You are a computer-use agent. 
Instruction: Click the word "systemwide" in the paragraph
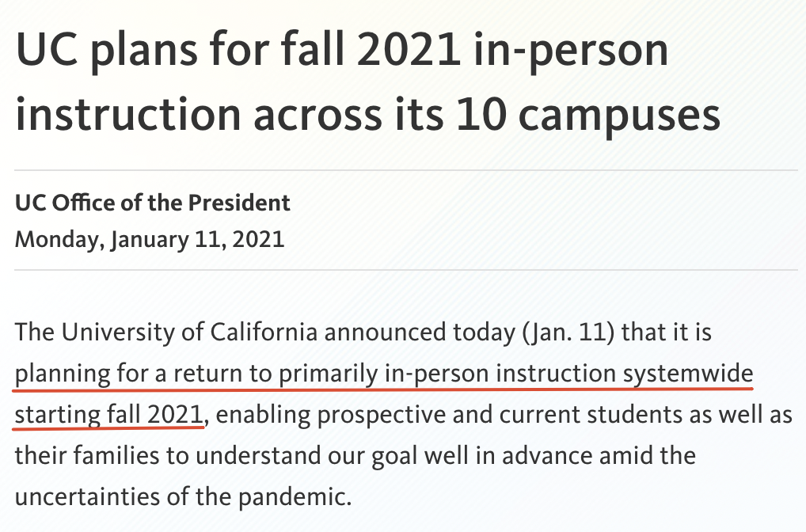tap(688, 374)
